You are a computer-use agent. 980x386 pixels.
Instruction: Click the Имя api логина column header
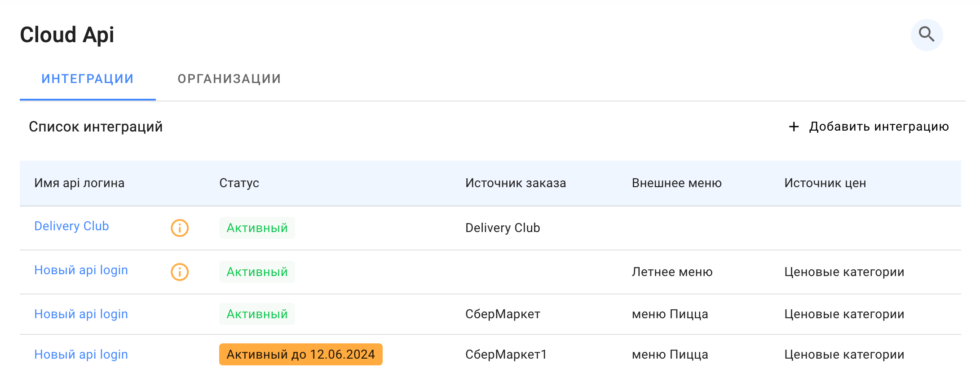pyautogui.click(x=80, y=183)
